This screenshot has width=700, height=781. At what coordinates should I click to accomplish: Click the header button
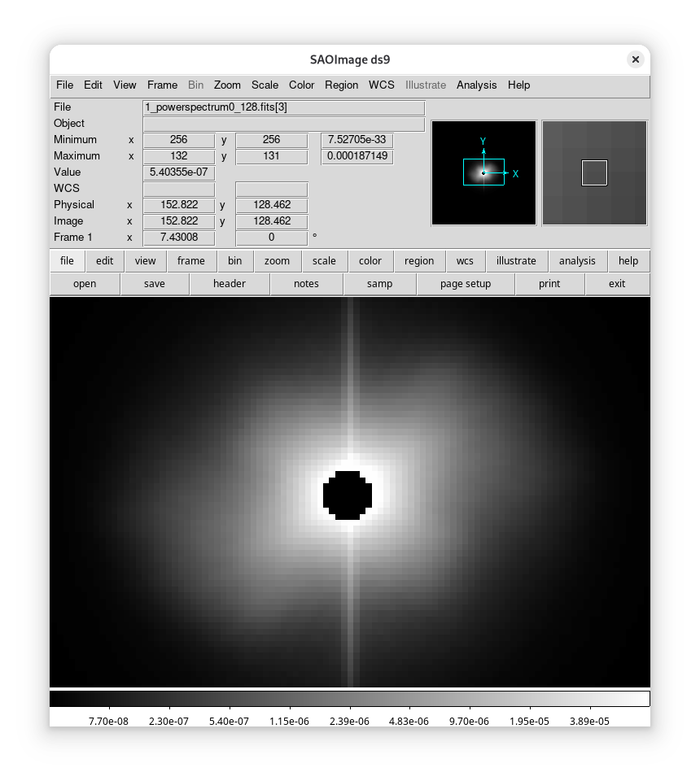pos(229,284)
